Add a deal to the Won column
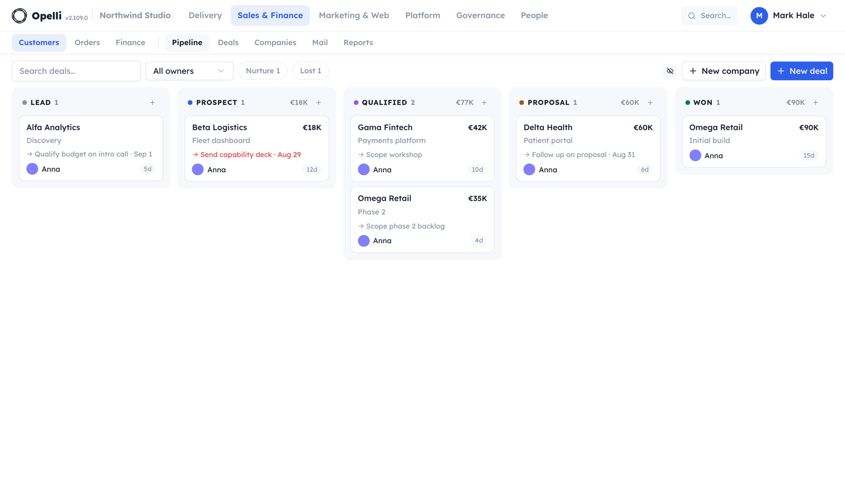The width and height of the screenshot is (845, 504). (816, 103)
